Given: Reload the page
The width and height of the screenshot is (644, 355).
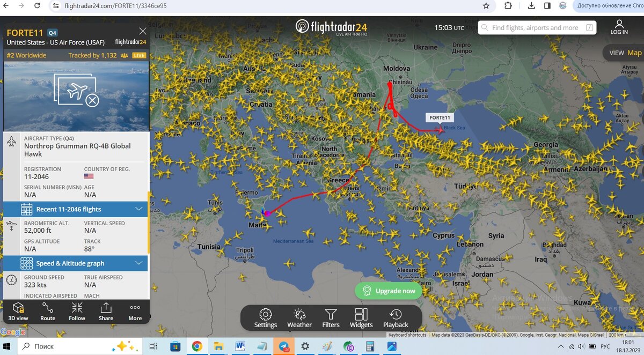Looking at the screenshot, I should (37, 6).
